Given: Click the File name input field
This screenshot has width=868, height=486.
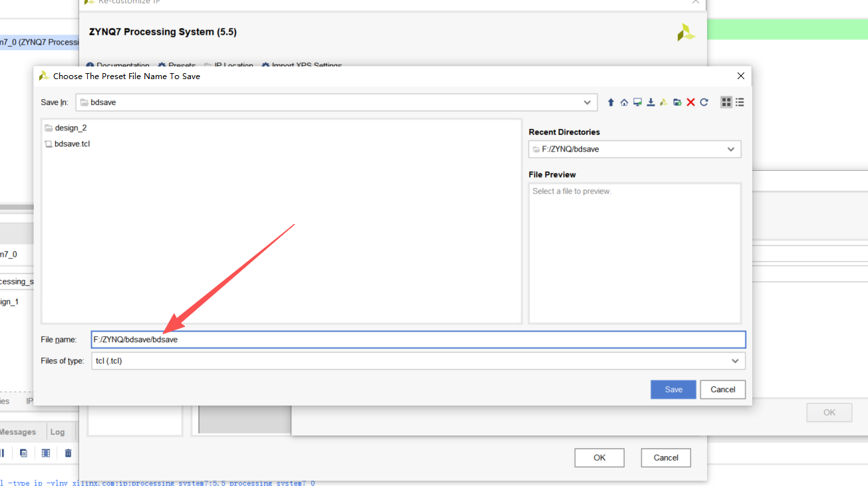Looking at the screenshot, I should click(418, 339).
